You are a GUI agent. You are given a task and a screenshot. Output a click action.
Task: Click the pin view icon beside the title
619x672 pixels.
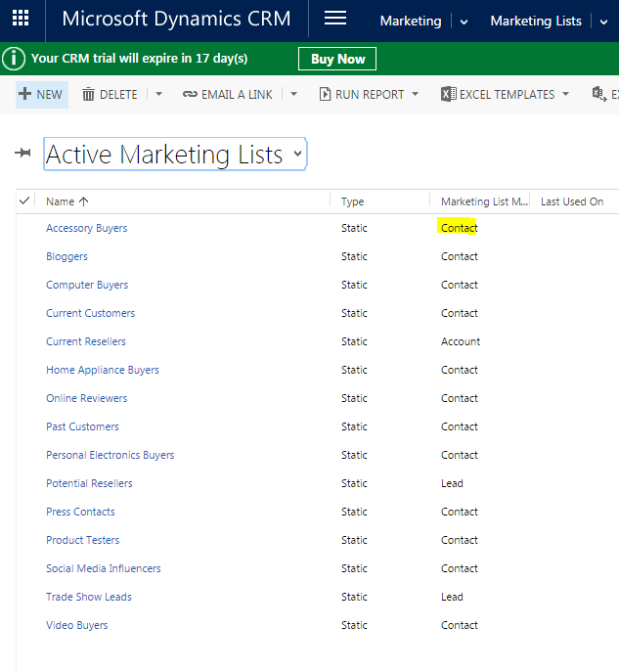pos(23,153)
